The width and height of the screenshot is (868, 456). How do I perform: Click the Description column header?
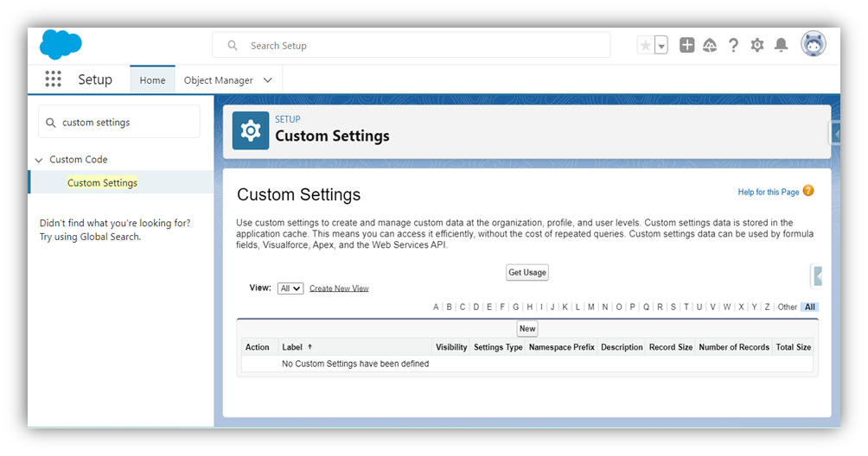click(622, 347)
